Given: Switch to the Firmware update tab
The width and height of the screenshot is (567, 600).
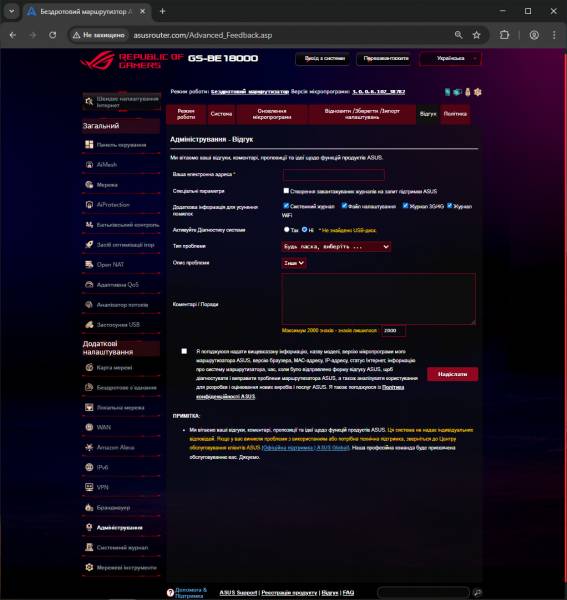Looking at the screenshot, I should pos(272,114).
